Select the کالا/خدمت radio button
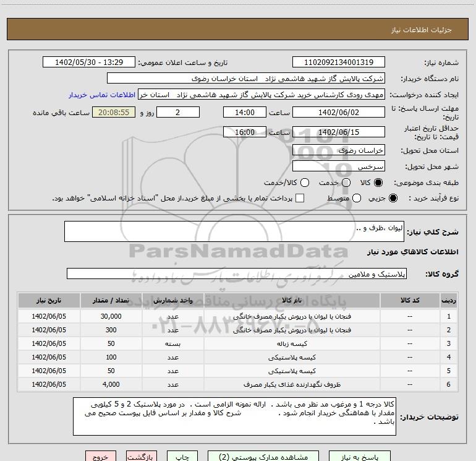The height and width of the screenshot is (461, 476). click(x=305, y=183)
